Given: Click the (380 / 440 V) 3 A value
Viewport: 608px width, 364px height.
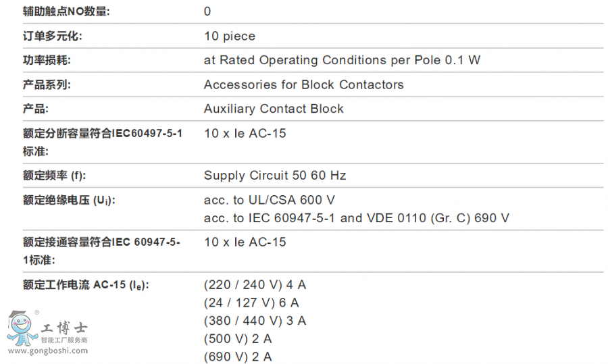Looking at the screenshot, I should point(255,321).
